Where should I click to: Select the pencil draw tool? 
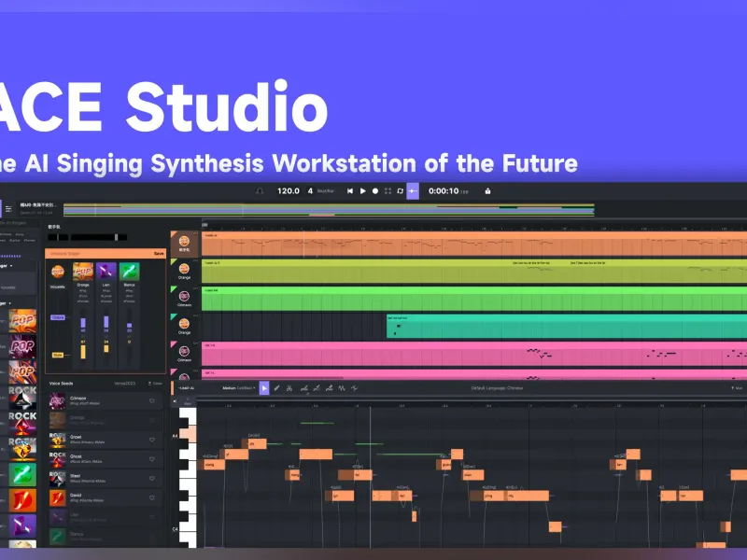pos(276,388)
